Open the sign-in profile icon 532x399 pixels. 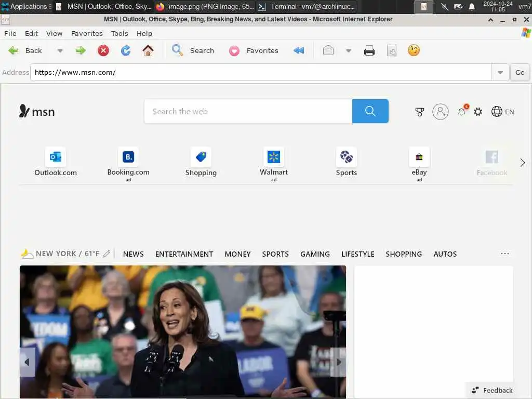click(x=441, y=112)
